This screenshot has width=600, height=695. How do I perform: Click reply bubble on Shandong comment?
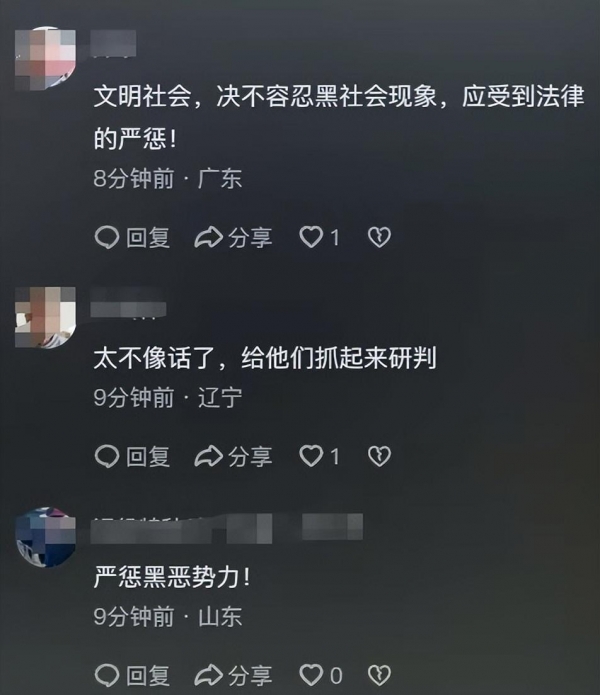click(x=107, y=675)
